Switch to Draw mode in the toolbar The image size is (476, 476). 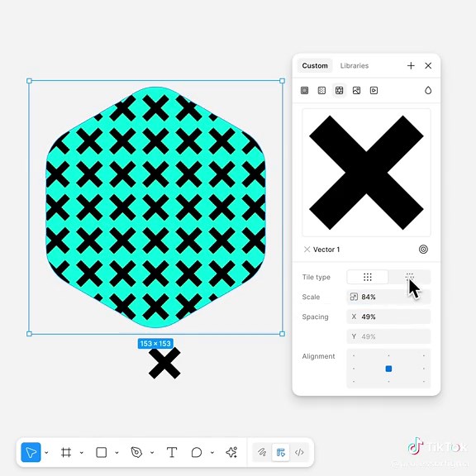[262, 452]
